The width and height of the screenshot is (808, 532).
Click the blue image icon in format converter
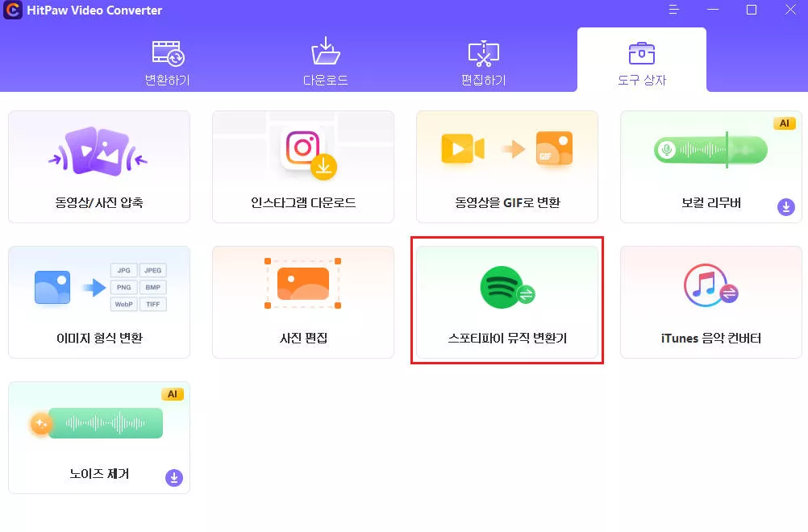[x=52, y=288]
